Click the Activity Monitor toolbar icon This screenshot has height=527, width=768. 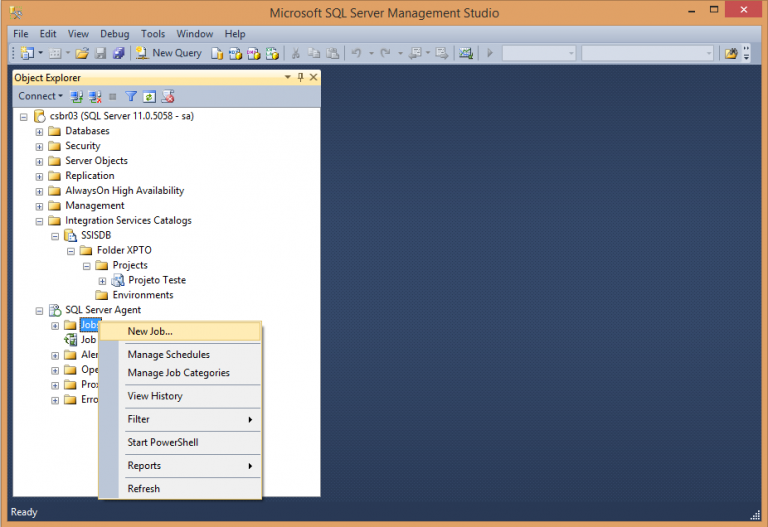click(466, 53)
